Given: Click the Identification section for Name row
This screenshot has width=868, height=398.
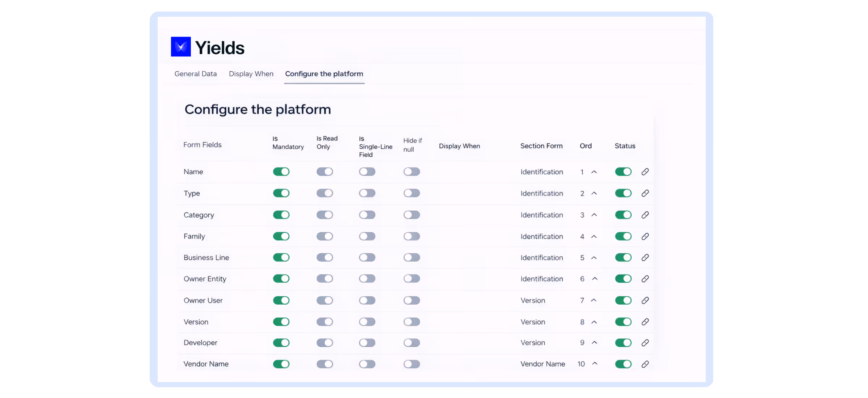Looking at the screenshot, I should [x=541, y=172].
